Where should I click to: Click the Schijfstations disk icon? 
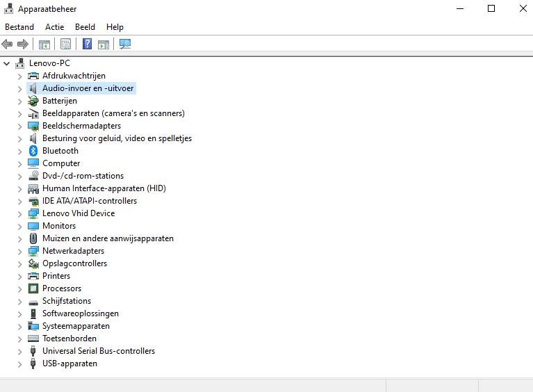[x=33, y=302]
